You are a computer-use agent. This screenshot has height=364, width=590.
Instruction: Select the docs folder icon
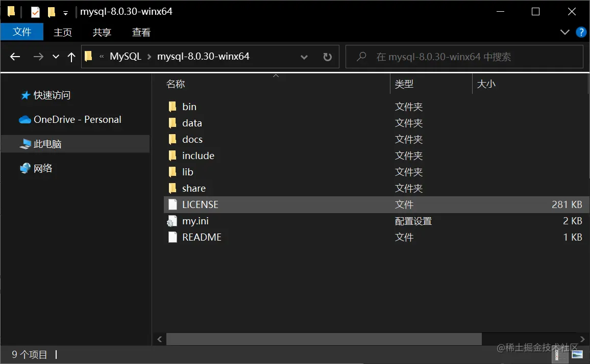173,140
